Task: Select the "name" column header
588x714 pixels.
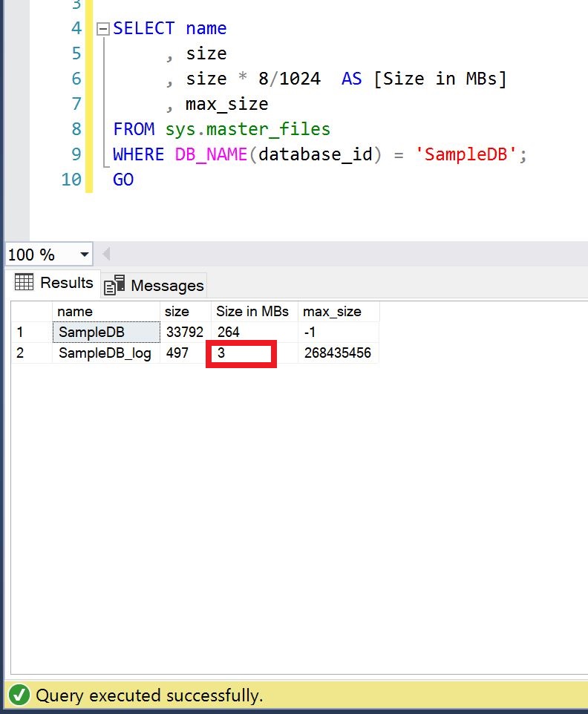Action: pyautogui.click(x=105, y=312)
